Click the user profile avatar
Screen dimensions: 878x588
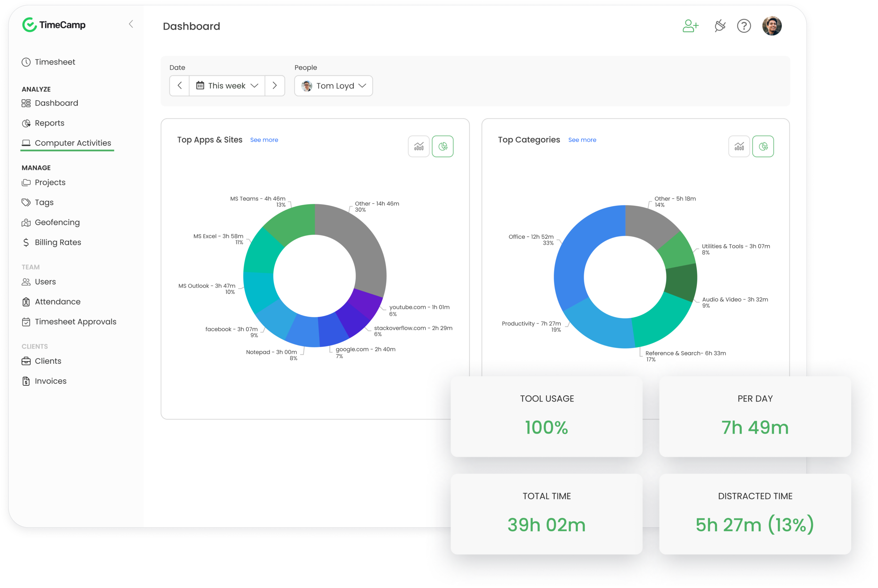(x=772, y=26)
